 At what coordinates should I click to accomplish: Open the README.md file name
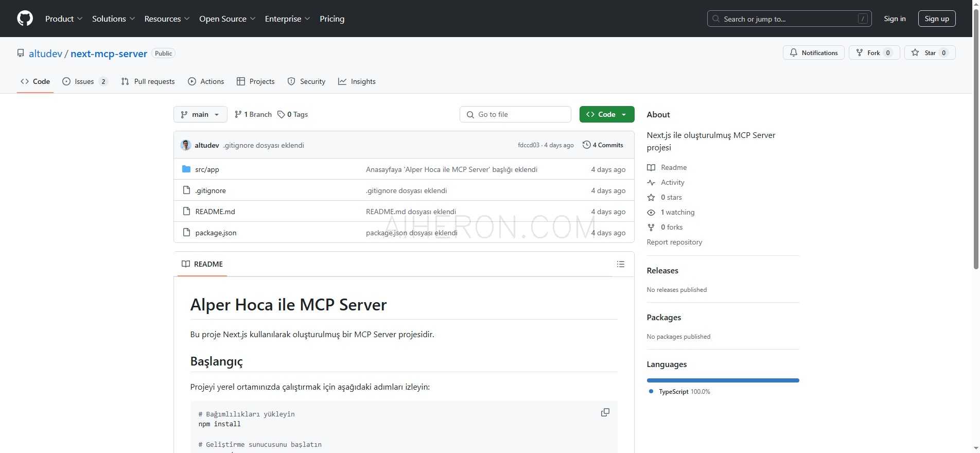click(215, 212)
